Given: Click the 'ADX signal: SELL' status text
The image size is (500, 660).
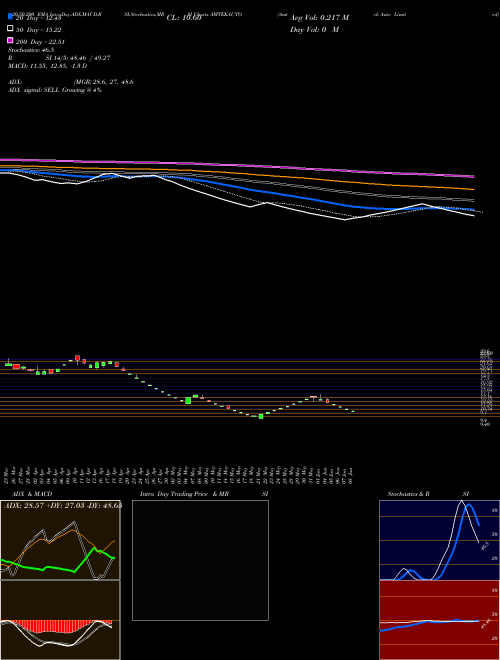Looking at the screenshot, I should 55,90.
